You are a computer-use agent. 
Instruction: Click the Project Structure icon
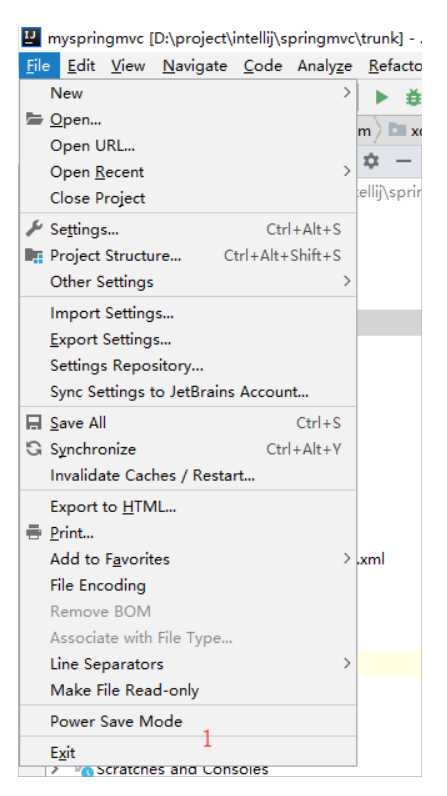click(x=34, y=255)
